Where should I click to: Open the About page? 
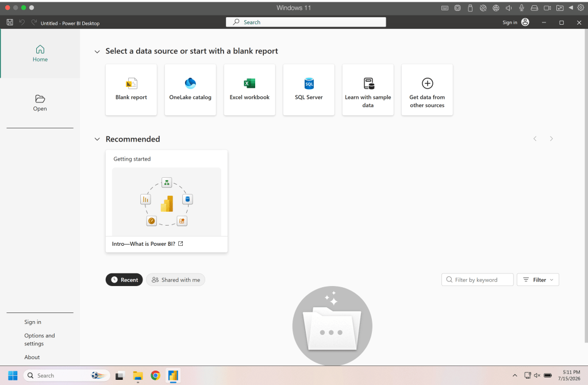coord(32,357)
